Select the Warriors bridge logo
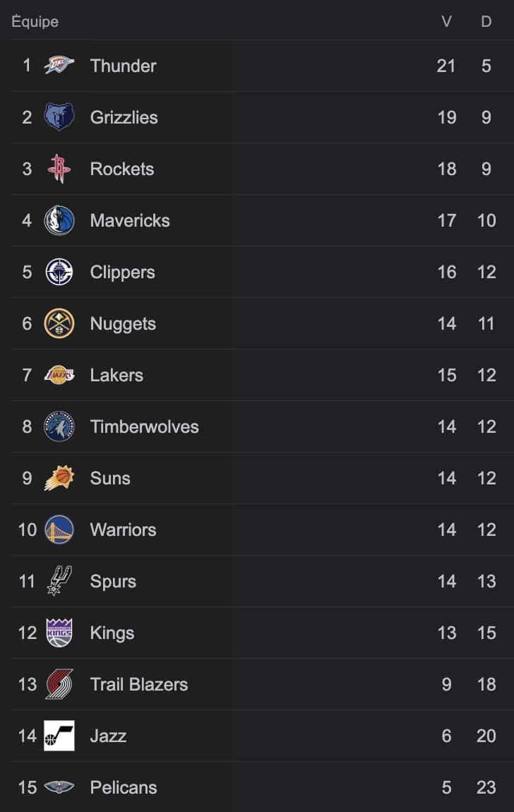Viewport: 514px width, 812px height. tap(59, 530)
